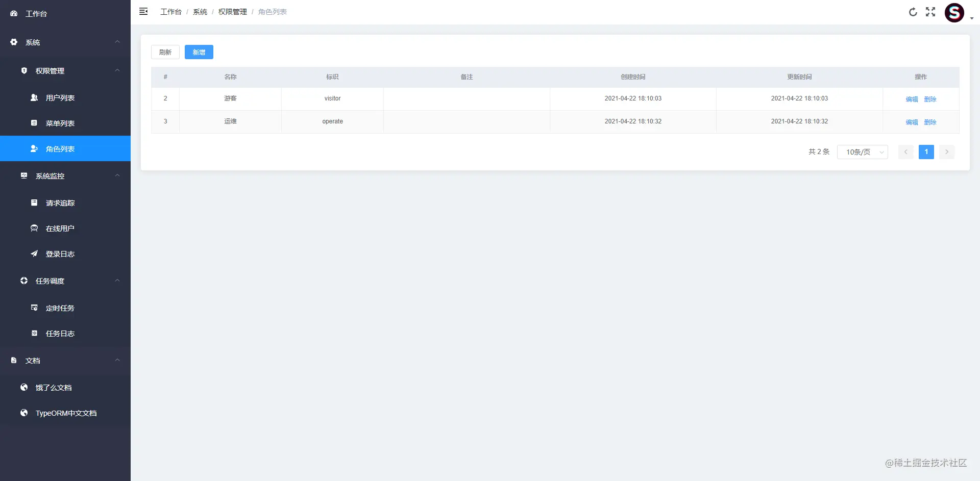This screenshot has width=980, height=481.
Task: Edit the 游客 visitor role
Action: 912,99
